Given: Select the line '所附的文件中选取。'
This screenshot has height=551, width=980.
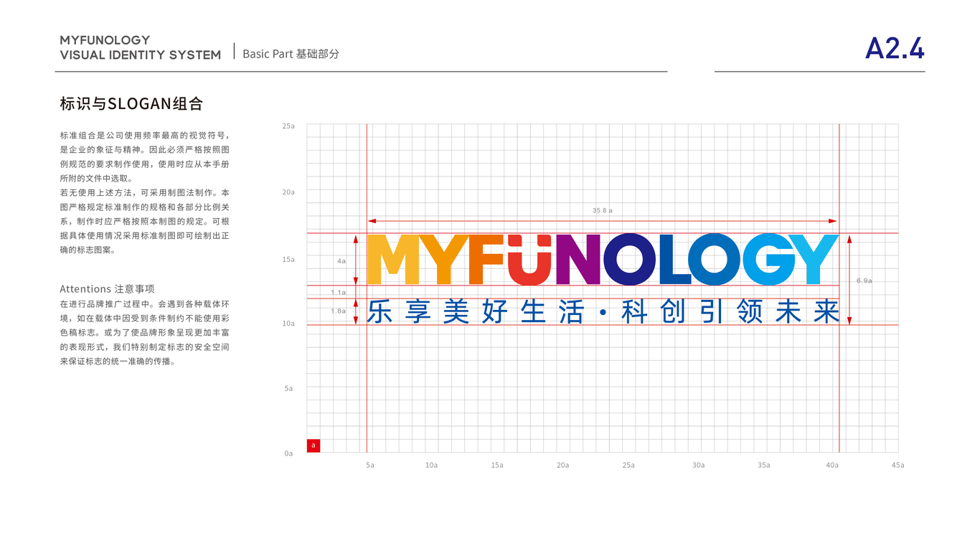Looking at the screenshot, I should pos(96,178).
